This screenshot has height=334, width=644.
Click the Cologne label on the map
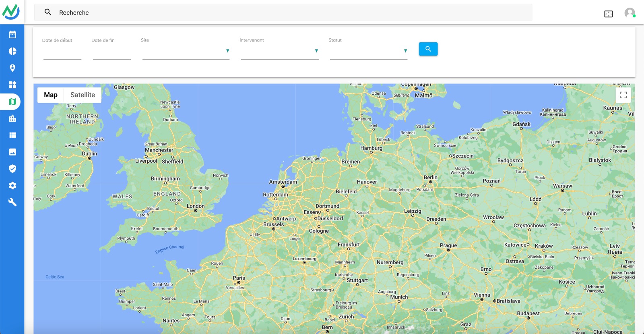click(x=319, y=231)
